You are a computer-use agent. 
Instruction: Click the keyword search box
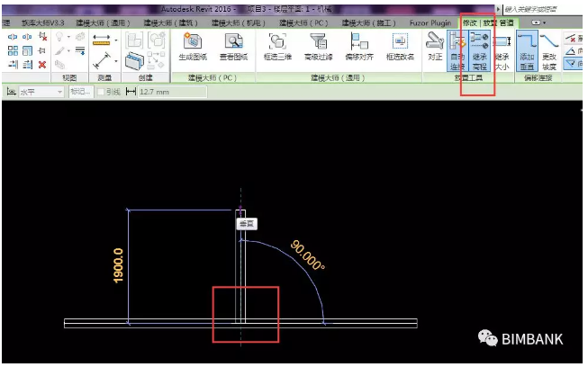pos(542,9)
